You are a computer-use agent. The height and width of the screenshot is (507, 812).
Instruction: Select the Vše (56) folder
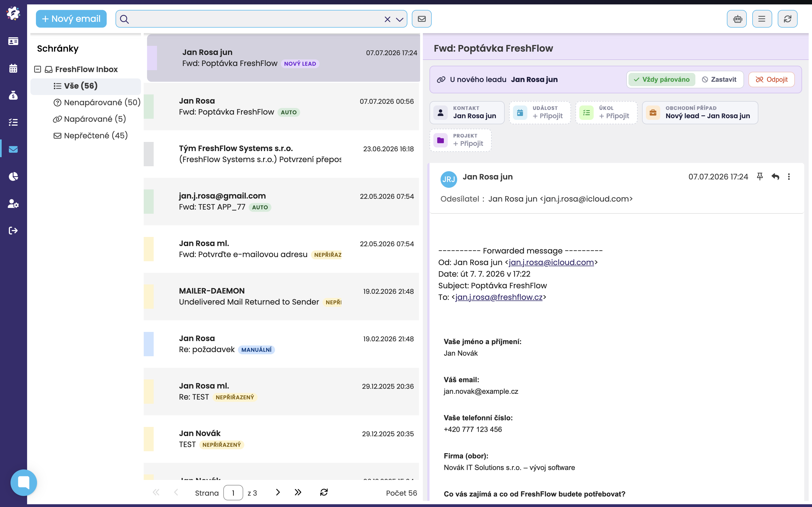tap(86, 86)
